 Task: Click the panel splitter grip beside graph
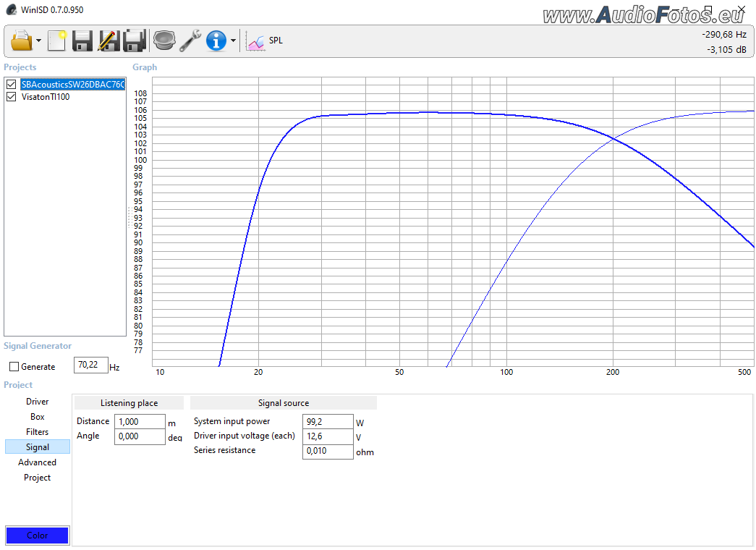(129, 218)
